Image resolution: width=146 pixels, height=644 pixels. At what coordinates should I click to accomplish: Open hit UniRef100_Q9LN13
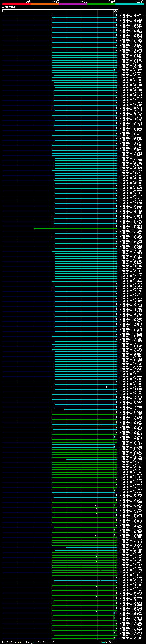pyautogui.click(x=131, y=17)
